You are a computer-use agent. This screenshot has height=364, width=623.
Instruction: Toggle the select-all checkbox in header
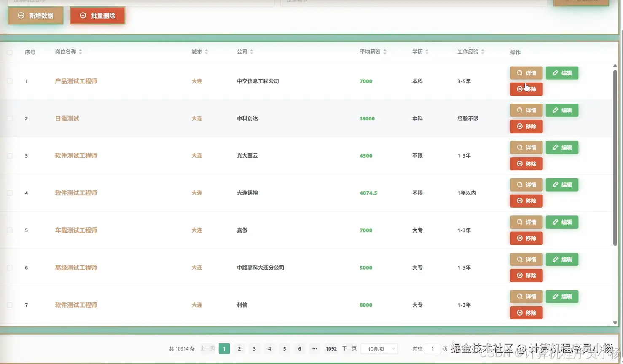(10, 52)
